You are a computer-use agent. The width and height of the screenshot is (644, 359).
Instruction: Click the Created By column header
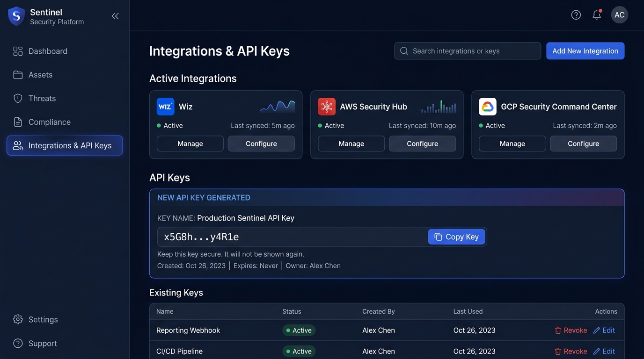click(x=379, y=311)
